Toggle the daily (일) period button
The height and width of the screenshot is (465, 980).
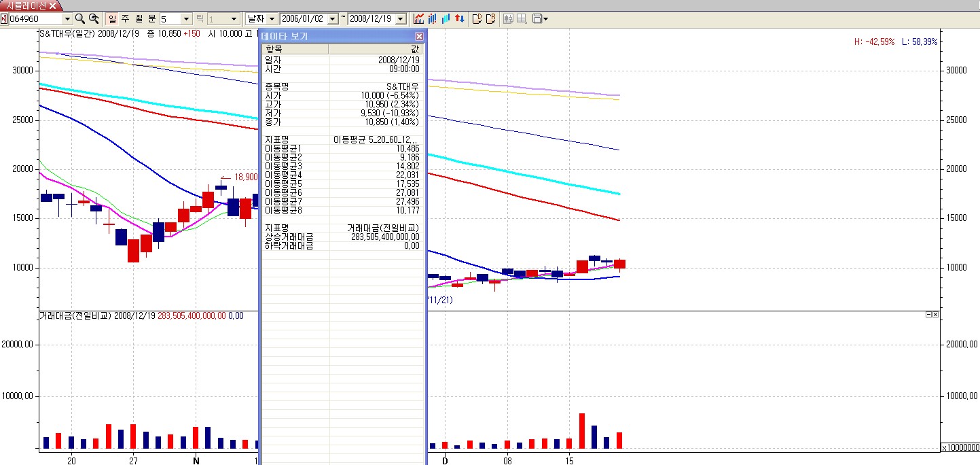pos(112,19)
